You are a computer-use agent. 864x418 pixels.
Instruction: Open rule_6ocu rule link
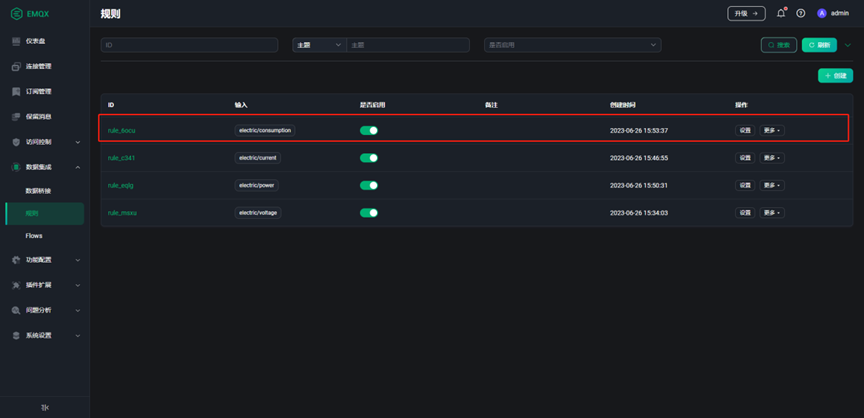coord(121,131)
